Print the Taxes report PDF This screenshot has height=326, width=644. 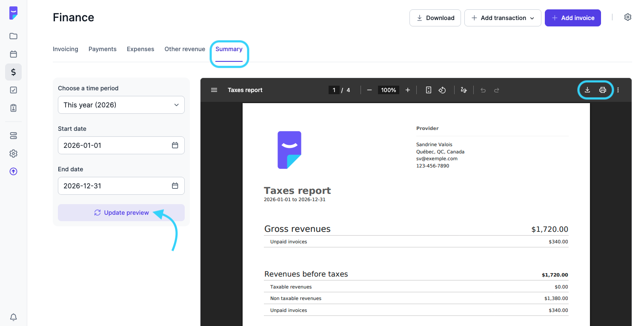coord(603,90)
